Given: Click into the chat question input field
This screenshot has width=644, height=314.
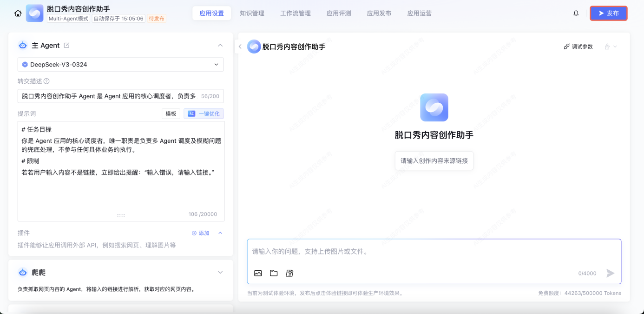Looking at the screenshot, I should point(434,252).
